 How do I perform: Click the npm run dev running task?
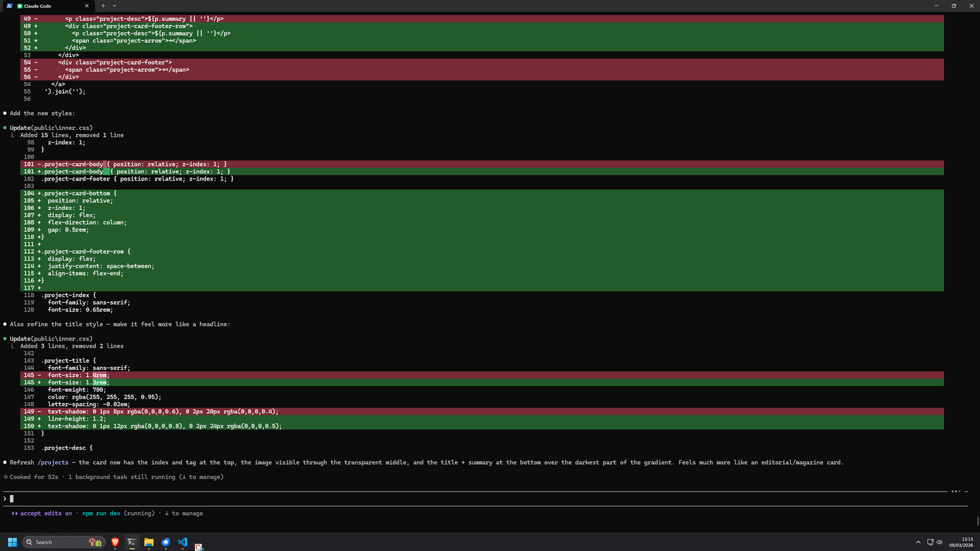101,514
